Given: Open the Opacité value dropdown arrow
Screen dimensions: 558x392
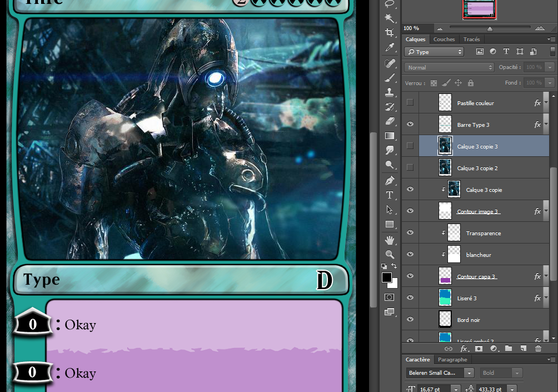Looking at the screenshot, I should tap(550, 67).
